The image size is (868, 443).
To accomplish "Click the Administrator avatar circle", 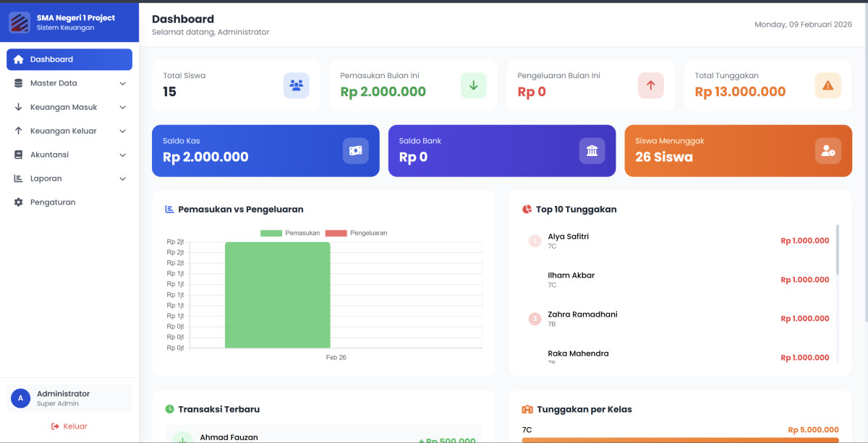I will tap(20, 398).
